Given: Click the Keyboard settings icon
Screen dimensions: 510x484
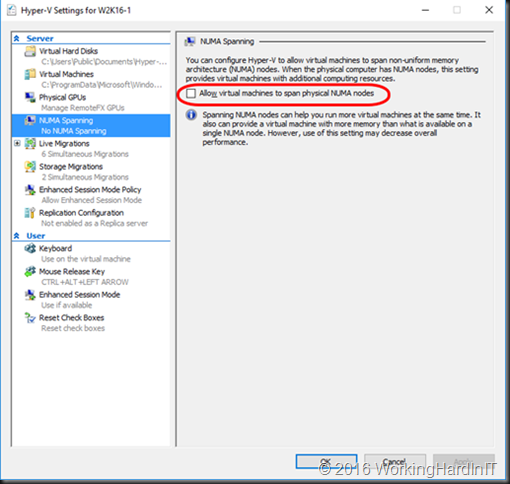Looking at the screenshot, I should tap(30, 249).
